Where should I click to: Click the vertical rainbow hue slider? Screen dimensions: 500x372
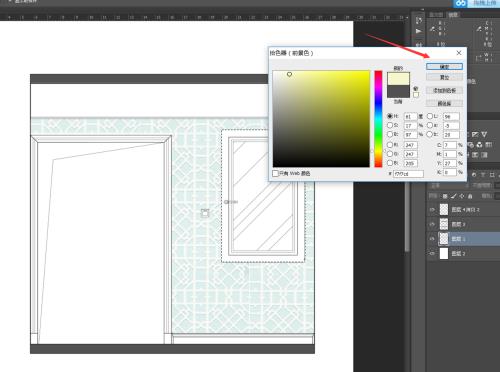(378, 119)
